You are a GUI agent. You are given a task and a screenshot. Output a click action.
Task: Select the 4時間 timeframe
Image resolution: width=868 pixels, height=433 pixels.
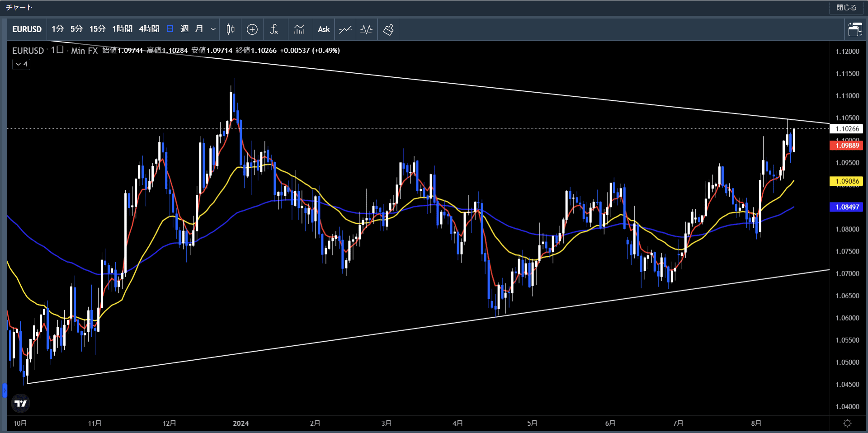coord(149,29)
